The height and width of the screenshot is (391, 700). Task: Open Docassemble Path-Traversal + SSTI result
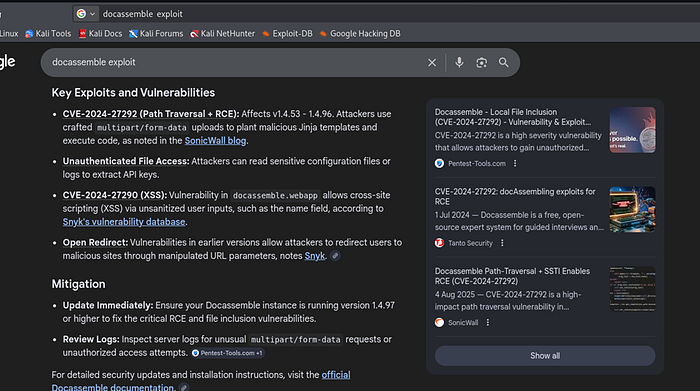[512, 276]
